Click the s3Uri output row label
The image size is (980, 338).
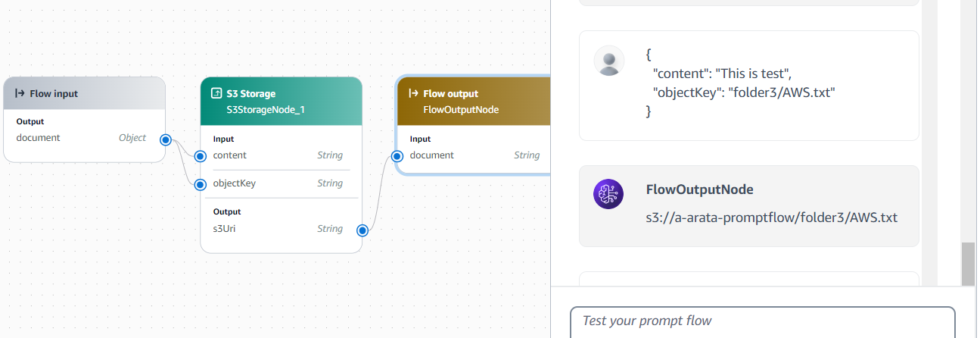click(x=226, y=229)
